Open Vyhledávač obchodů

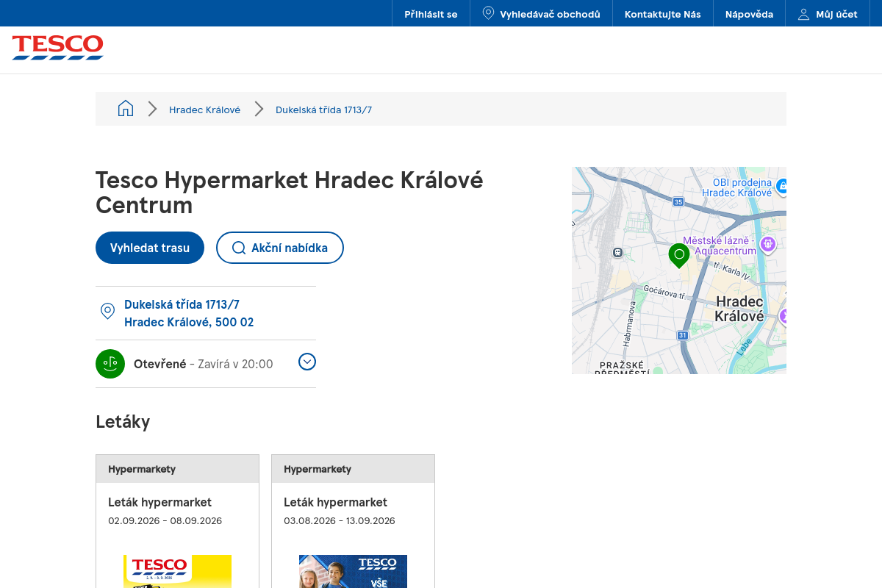pyautogui.click(x=541, y=14)
